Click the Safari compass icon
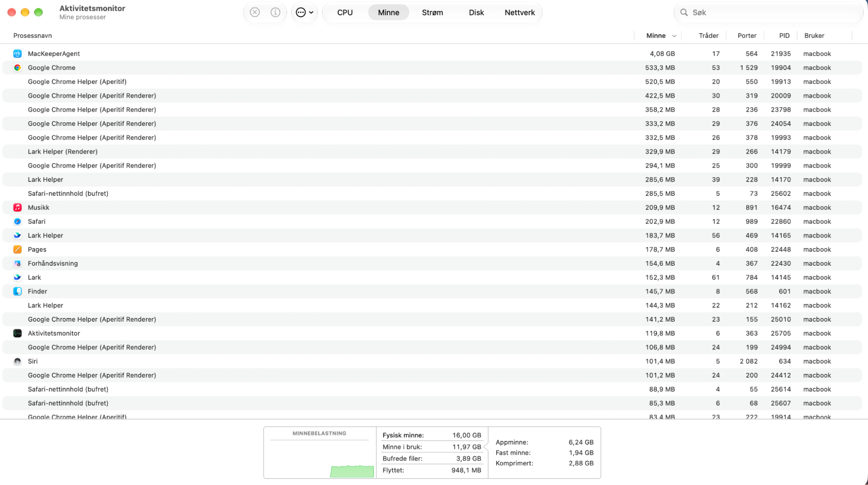Image resolution: width=868 pixels, height=485 pixels. (x=17, y=221)
